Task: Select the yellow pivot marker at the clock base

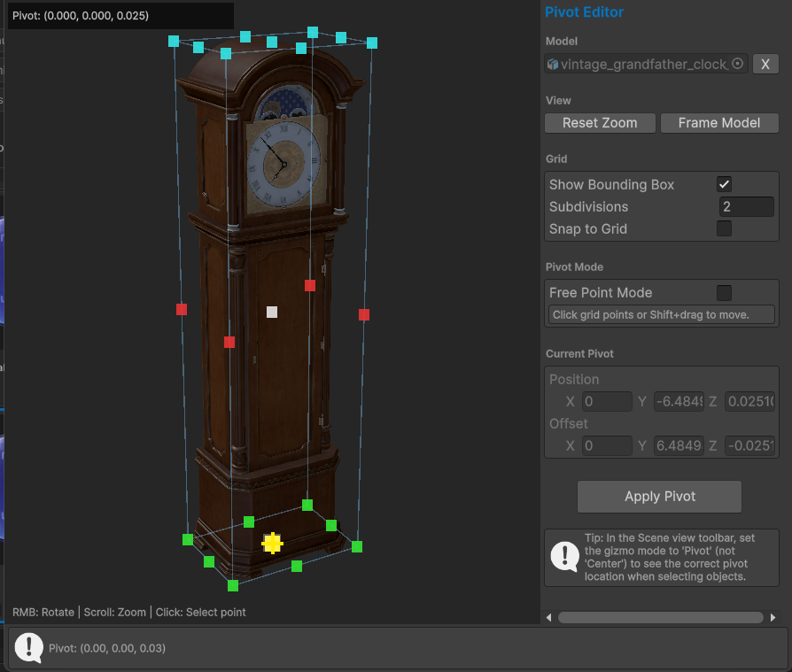Action: [x=272, y=543]
